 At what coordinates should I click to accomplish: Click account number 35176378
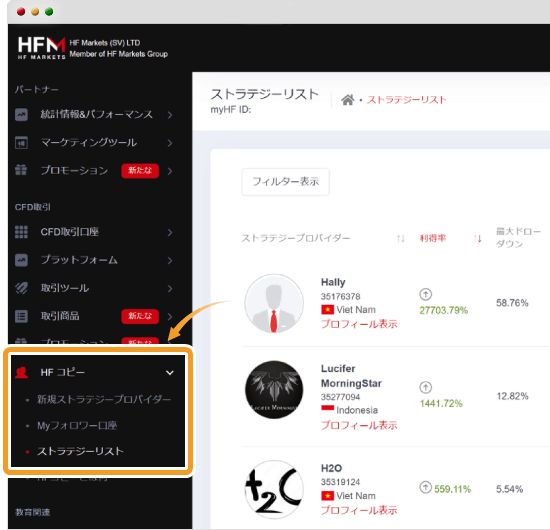[341, 297]
